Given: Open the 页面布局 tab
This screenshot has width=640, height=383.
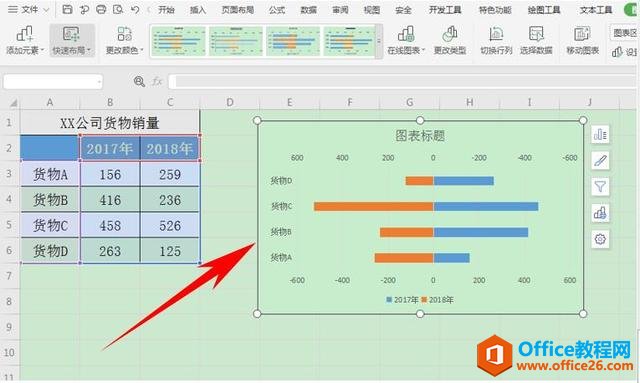Looking at the screenshot, I should tap(238, 10).
